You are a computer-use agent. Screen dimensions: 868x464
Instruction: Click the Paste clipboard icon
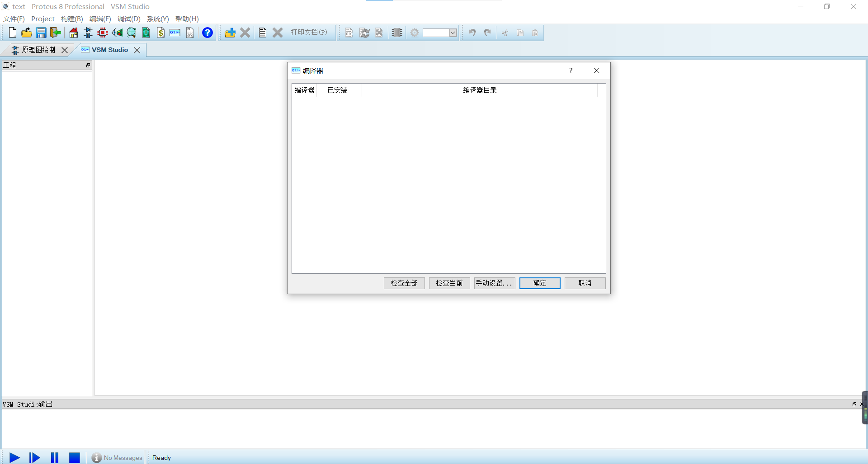(535, 33)
